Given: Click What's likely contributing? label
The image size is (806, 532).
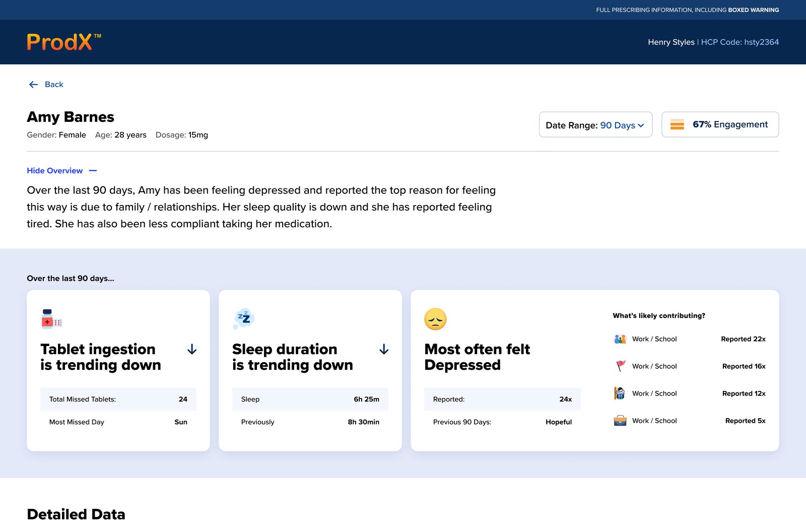Looking at the screenshot, I should (x=659, y=316).
